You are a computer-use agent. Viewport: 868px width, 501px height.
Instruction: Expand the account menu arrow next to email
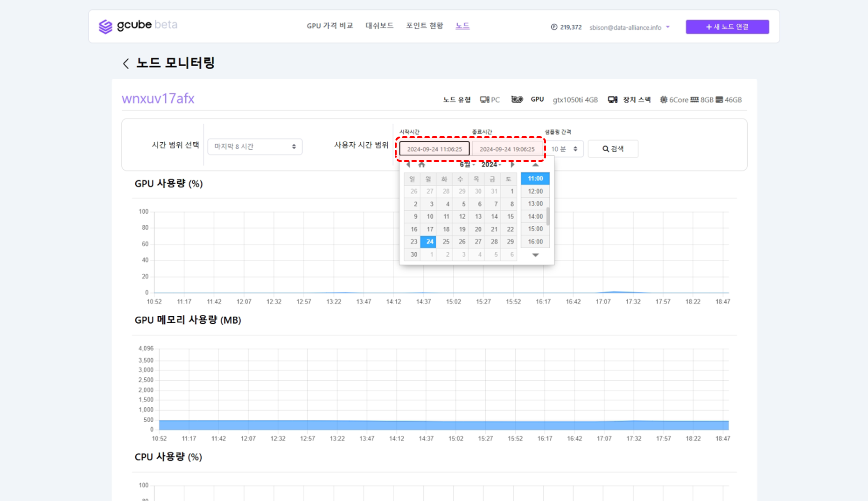click(668, 27)
